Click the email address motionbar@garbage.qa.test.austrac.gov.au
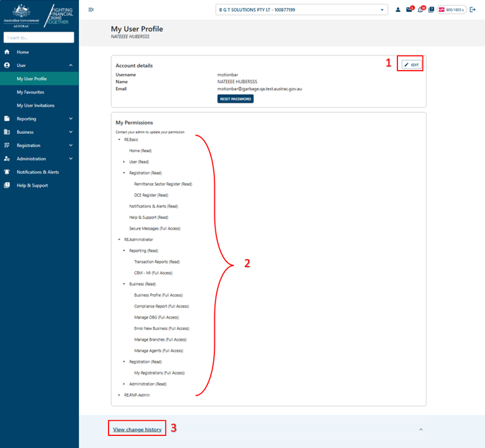Viewport: 485px width, 448px height. [259, 89]
